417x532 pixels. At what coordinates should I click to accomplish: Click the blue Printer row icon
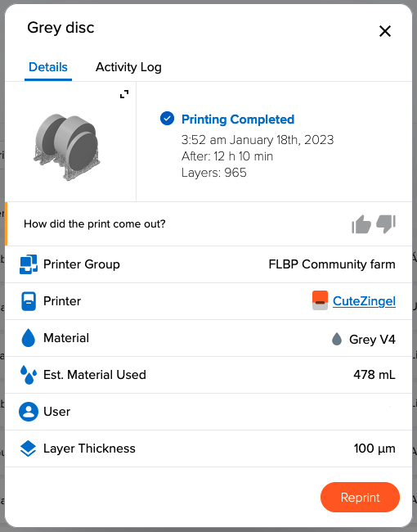pos(29,301)
